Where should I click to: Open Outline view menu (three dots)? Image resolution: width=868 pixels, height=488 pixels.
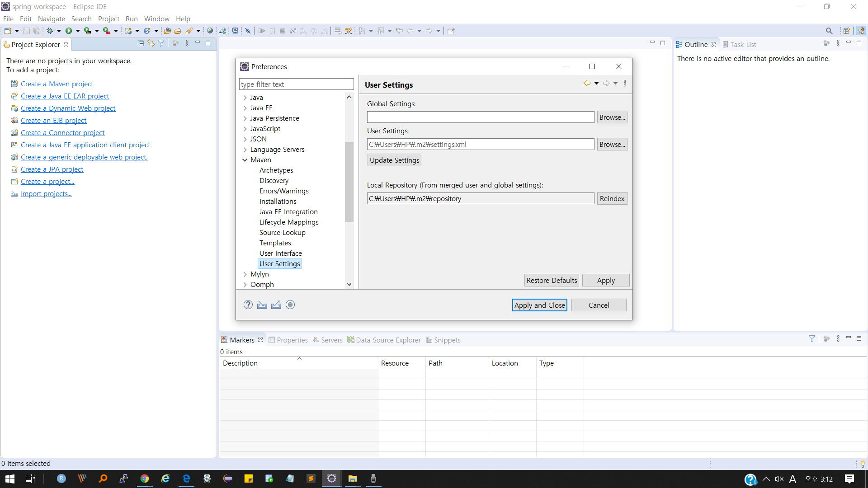point(838,43)
